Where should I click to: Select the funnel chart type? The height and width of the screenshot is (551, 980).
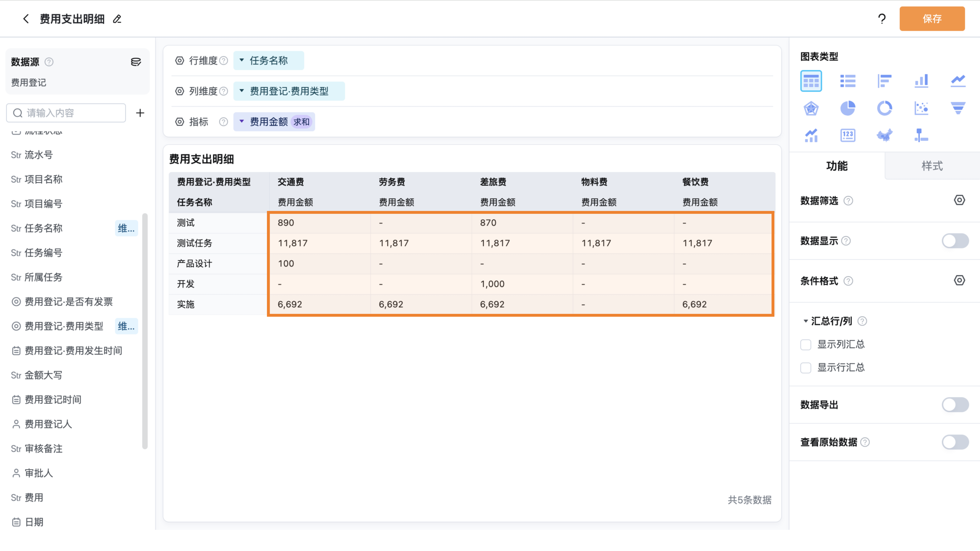(x=958, y=108)
